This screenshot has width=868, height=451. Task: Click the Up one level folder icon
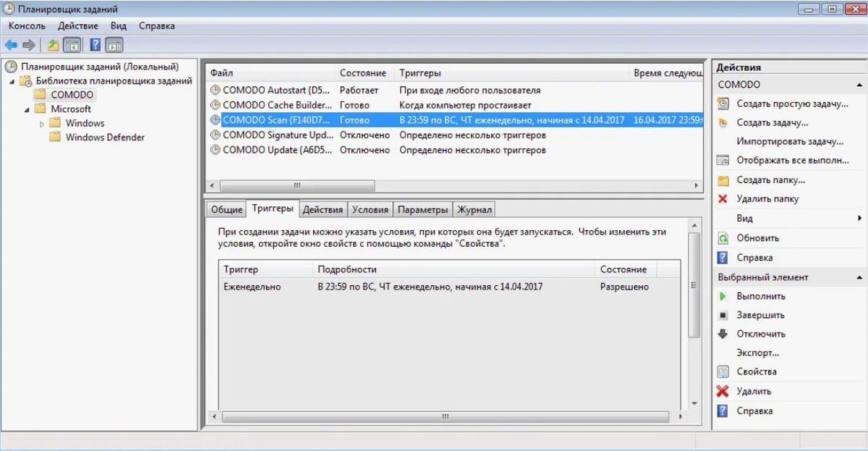54,45
